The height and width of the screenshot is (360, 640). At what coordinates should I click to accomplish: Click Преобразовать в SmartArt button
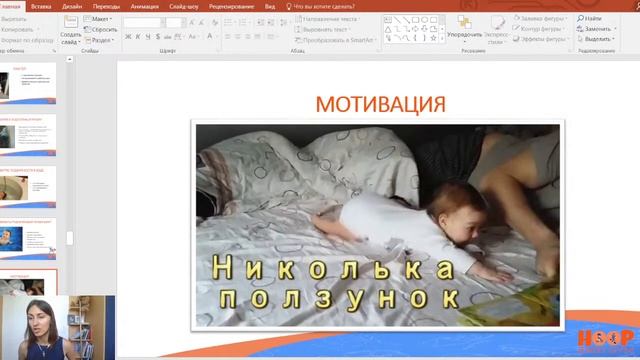336,40
